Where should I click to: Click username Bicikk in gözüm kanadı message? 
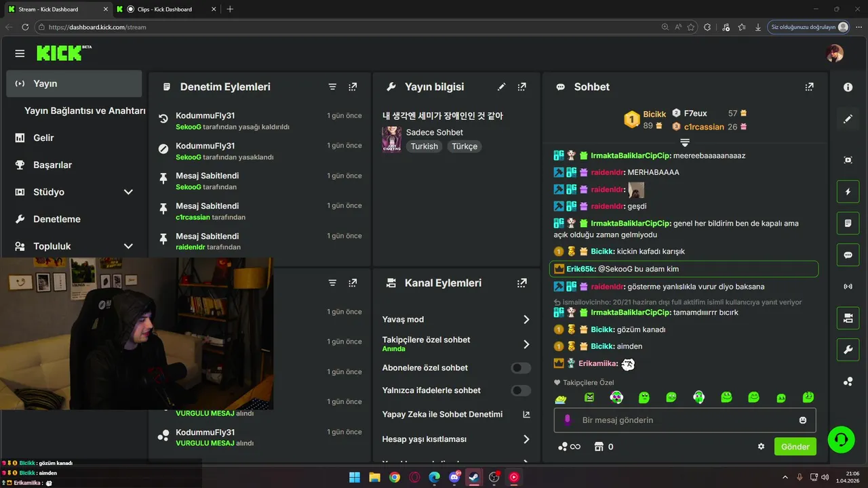point(602,329)
